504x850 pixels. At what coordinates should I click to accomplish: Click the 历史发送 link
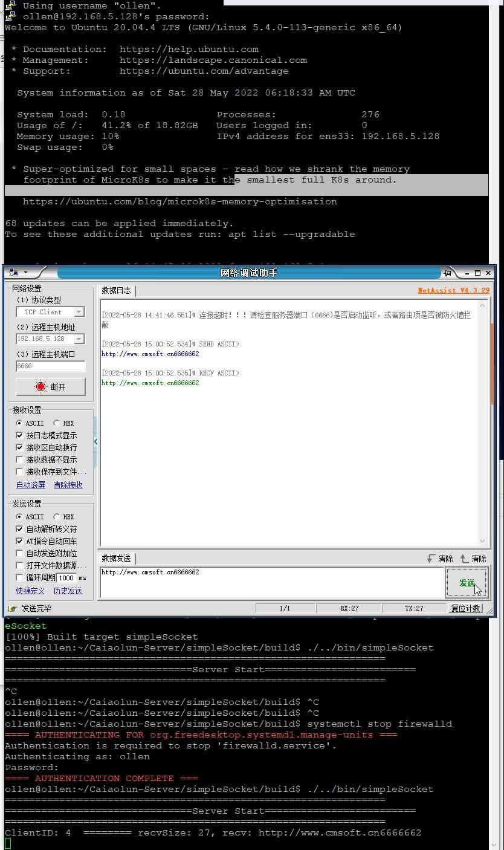pos(68,591)
